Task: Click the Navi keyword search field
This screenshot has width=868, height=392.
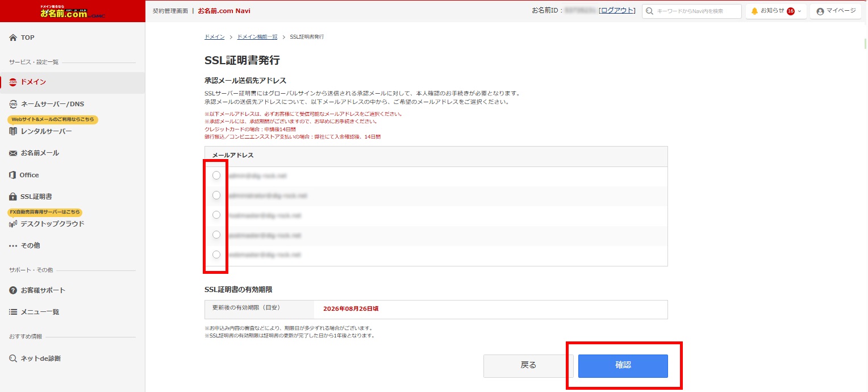Action: (697, 11)
